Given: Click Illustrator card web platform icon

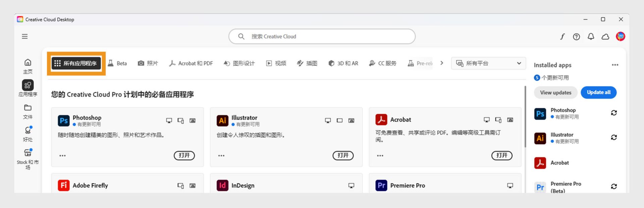Looking at the screenshot, I should point(351,121).
